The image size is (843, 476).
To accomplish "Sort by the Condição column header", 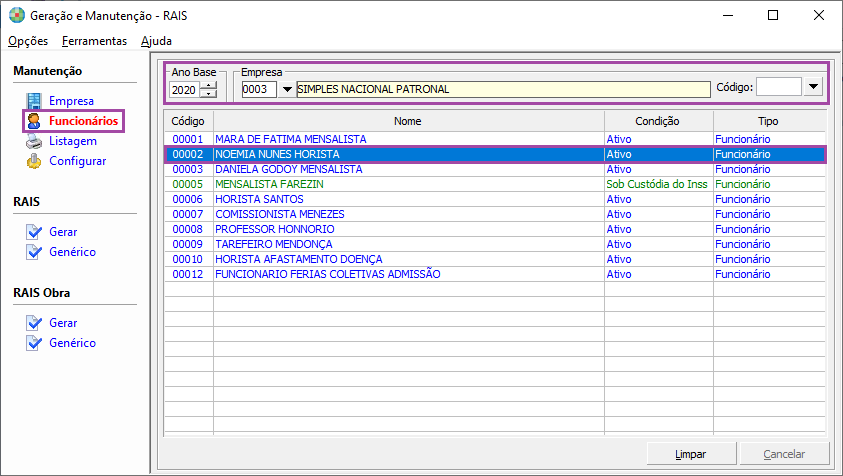I will tap(658, 121).
